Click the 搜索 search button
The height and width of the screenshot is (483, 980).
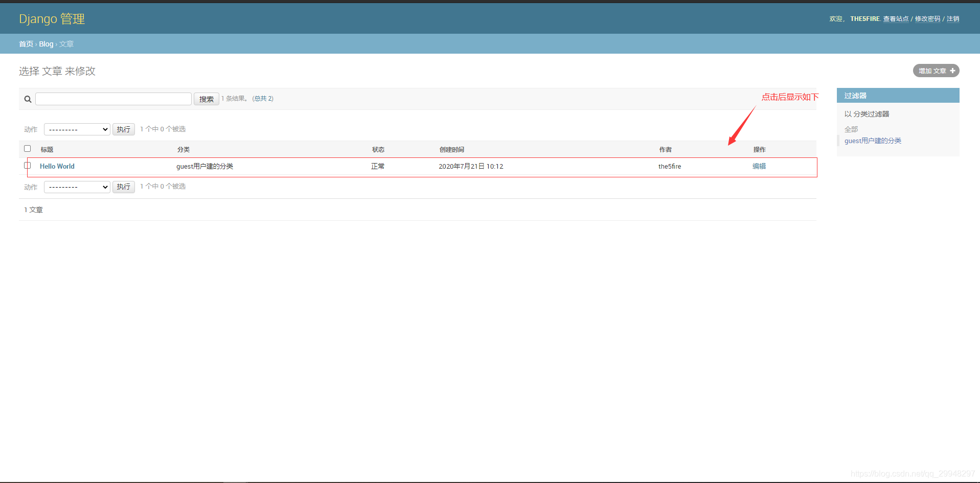coord(207,99)
